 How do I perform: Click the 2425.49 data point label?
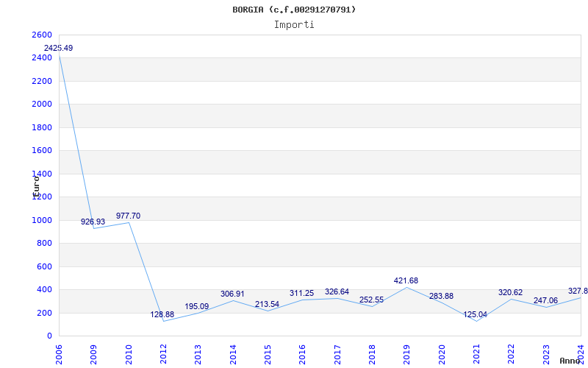(x=59, y=48)
